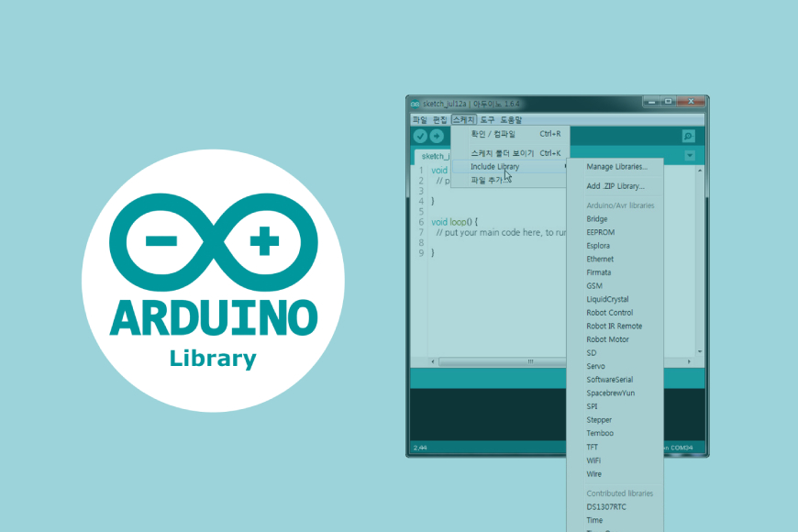Open the sketch tab options dropdown arrow
The width and height of the screenshot is (798, 532).
(x=689, y=156)
